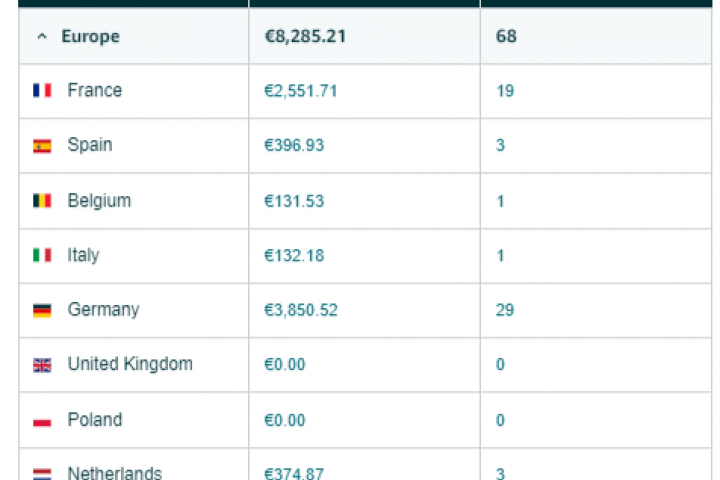720x480 pixels.
Task: Select the United Kingdom country name
Action: 130,364
